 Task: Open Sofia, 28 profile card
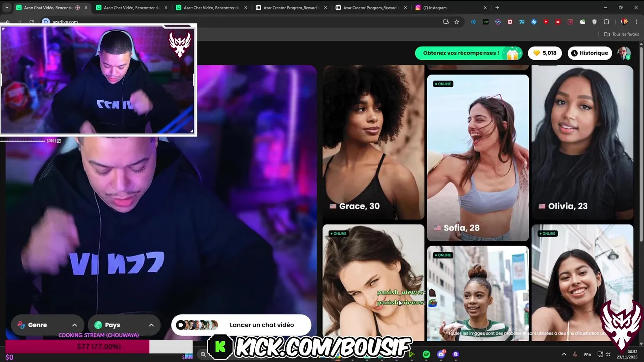[x=478, y=158]
